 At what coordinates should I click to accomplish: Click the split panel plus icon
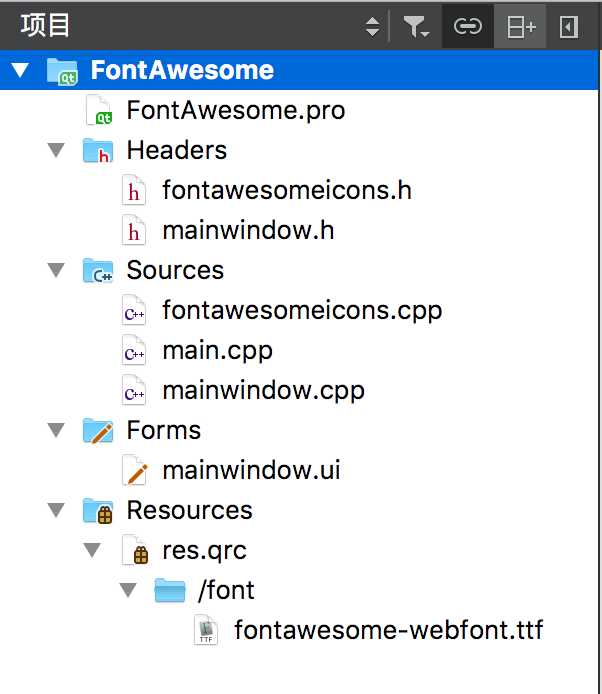click(x=521, y=27)
